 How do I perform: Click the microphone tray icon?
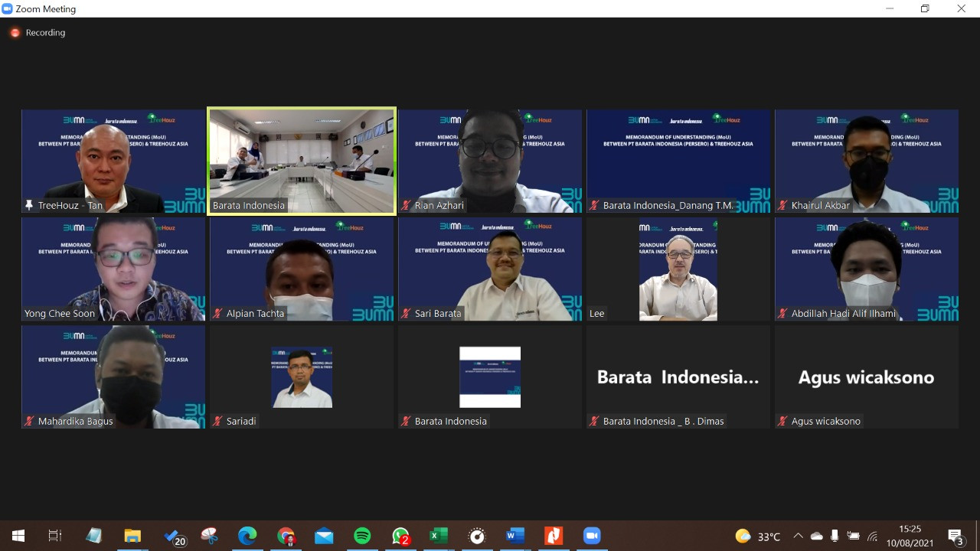(835, 536)
